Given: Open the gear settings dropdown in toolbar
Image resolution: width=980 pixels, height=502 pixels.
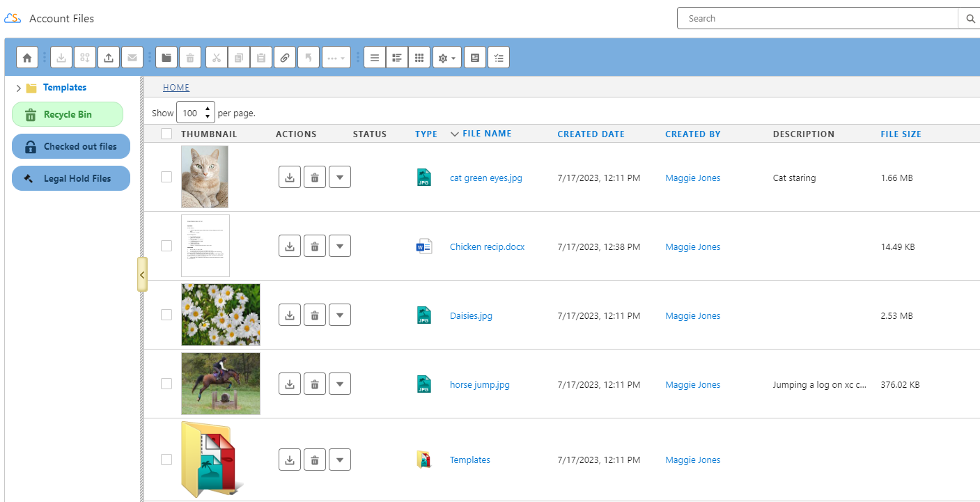Looking at the screenshot, I should point(446,58).
